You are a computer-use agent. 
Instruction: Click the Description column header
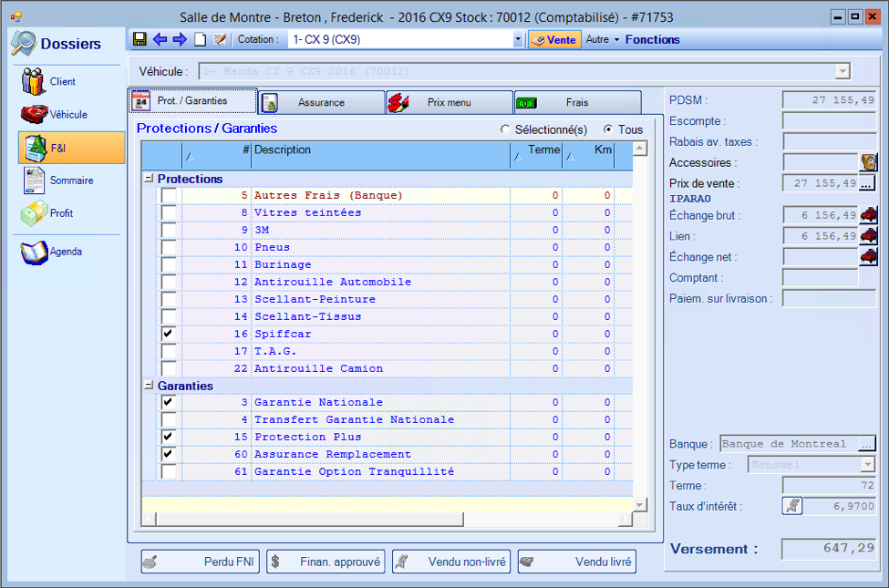click(x=380, y=155)
